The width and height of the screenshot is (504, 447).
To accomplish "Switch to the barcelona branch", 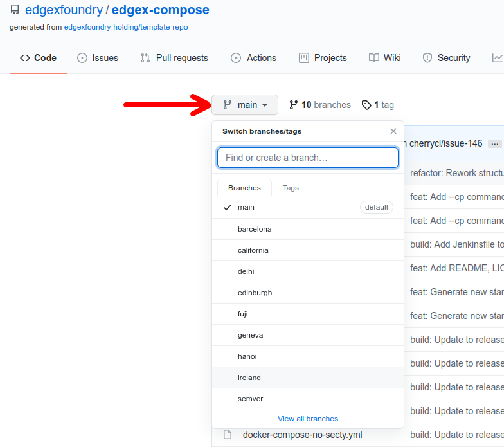I will click(308, 229).
